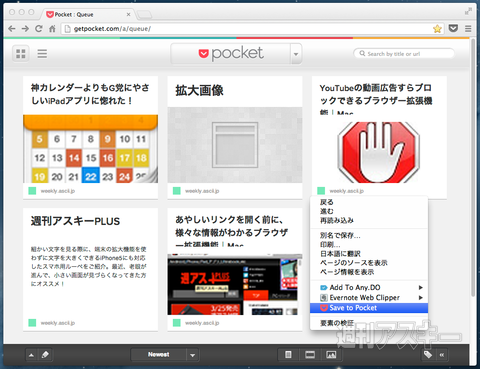Screen dimensions: 480x369
Task: Select ページのソースを表示 menu entry
Action: pos(369,263)
